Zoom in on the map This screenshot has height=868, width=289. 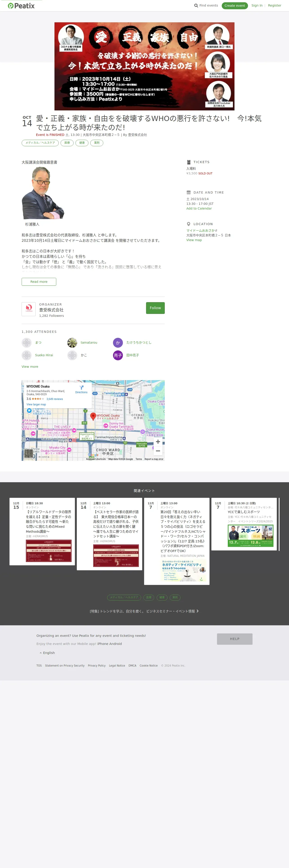[158, 442]
